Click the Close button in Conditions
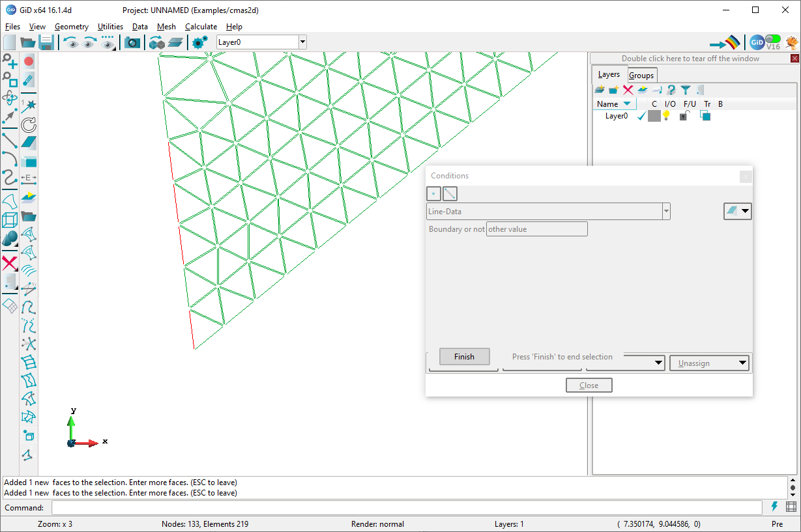 coord(589,385)
